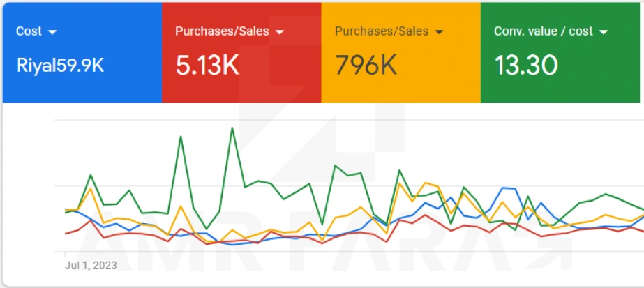Click the Jul 1, 2023 axis date label
Screen dimensions: 644x288
[x=91, y=266]
